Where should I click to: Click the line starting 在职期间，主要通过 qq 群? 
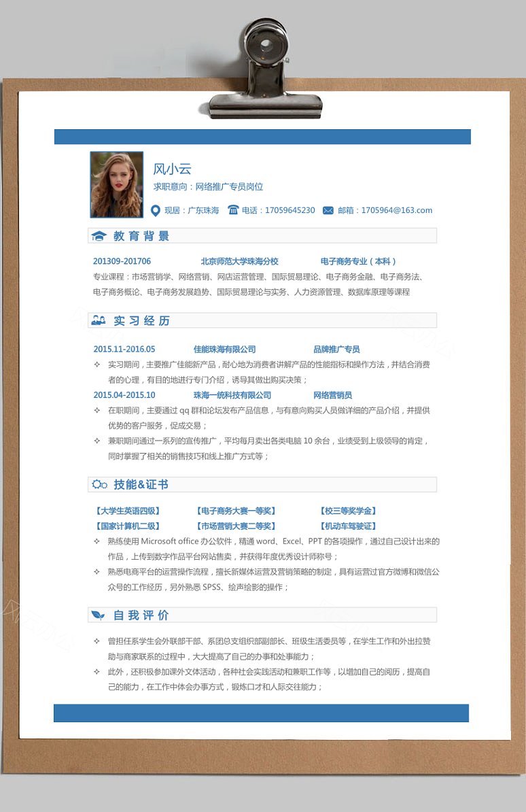coord(269,410)
